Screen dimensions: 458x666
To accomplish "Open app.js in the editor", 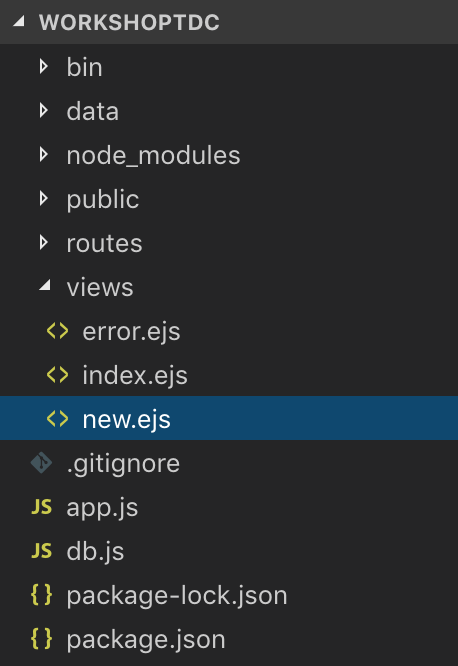I will [229, 507].
